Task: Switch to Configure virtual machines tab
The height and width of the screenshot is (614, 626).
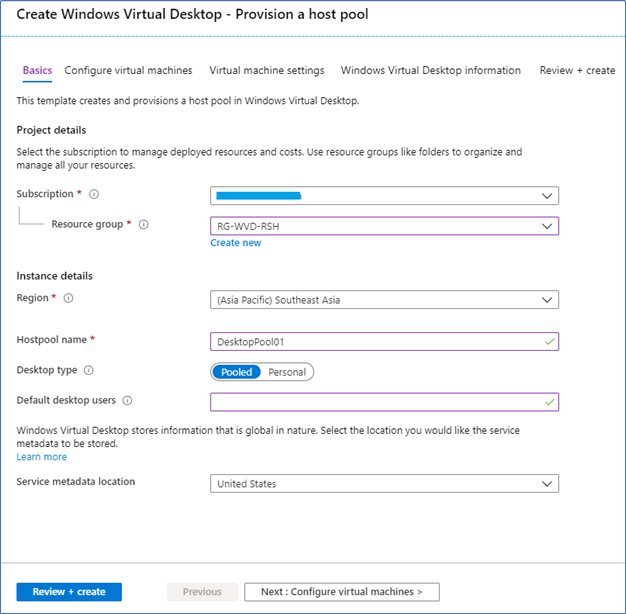Action: tap(128, 71)
